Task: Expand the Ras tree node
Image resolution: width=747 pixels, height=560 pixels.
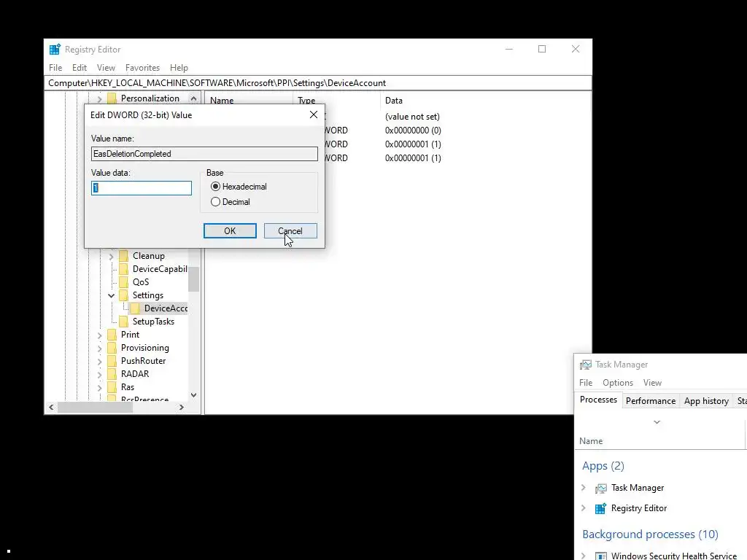Action: coord(99,388)
